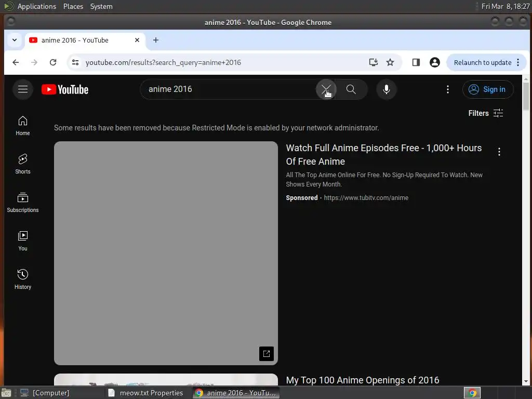The width and height of the screenshot is (532, 399).
Task: Click the magnifier search button
Action: (351, 89)
